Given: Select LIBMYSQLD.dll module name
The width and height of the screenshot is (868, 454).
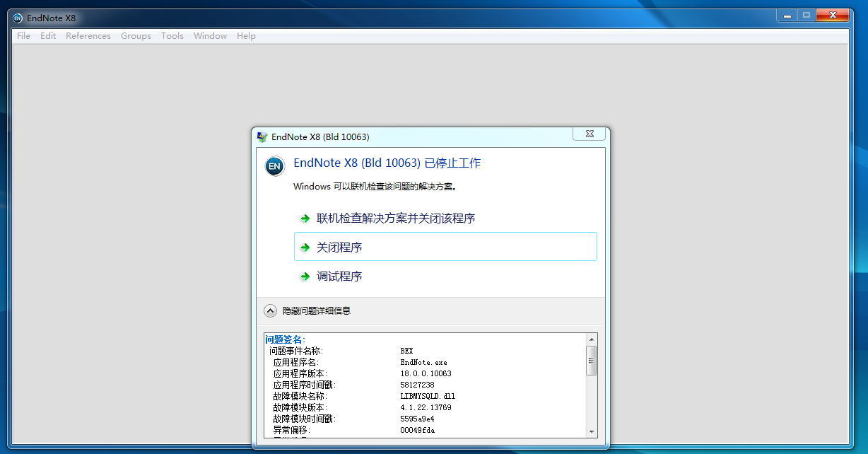Looking at the screenshot, I should [428, 396].
